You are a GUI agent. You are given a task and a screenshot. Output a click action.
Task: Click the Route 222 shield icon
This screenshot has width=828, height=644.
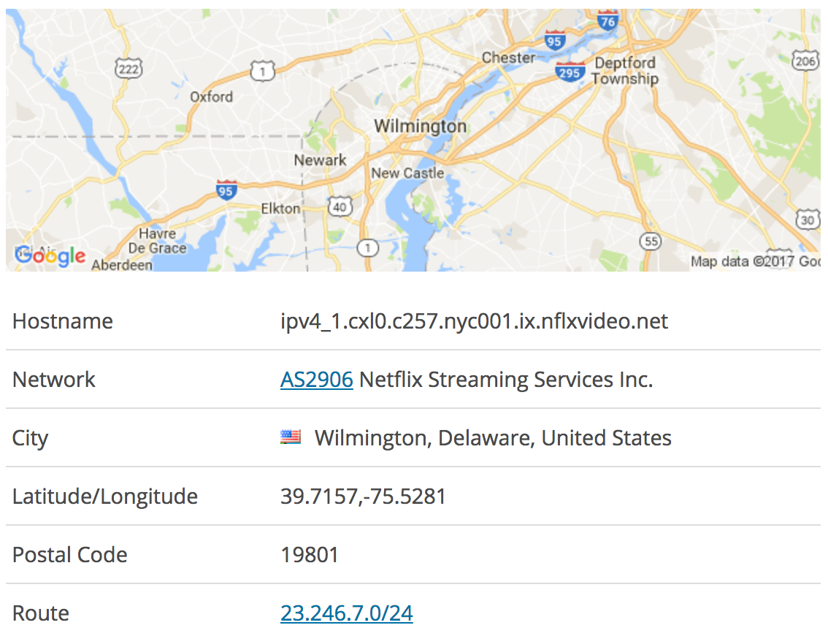pyautogui.click(x=129, y=69)
